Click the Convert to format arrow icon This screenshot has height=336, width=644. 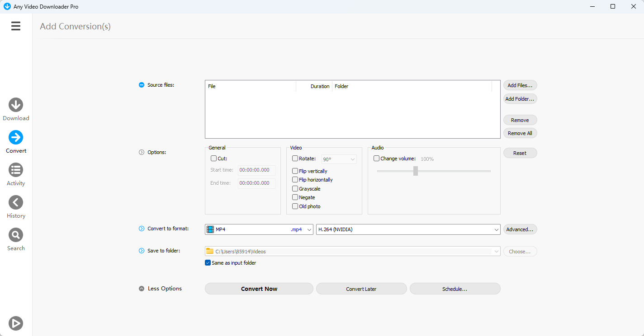[x=142, y=229]
